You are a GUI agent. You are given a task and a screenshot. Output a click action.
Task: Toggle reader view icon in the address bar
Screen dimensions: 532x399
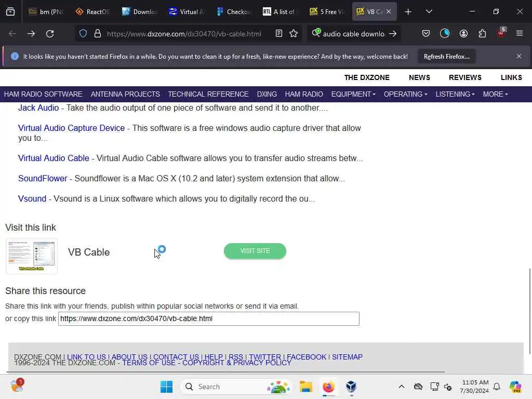point(279,33)
